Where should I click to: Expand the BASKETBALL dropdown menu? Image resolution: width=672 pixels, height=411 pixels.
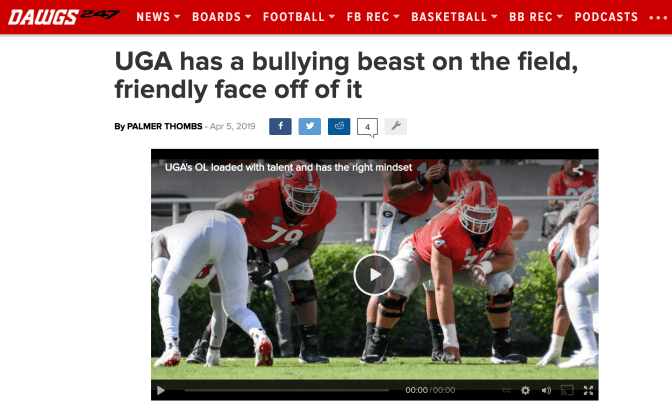point(454,17)
